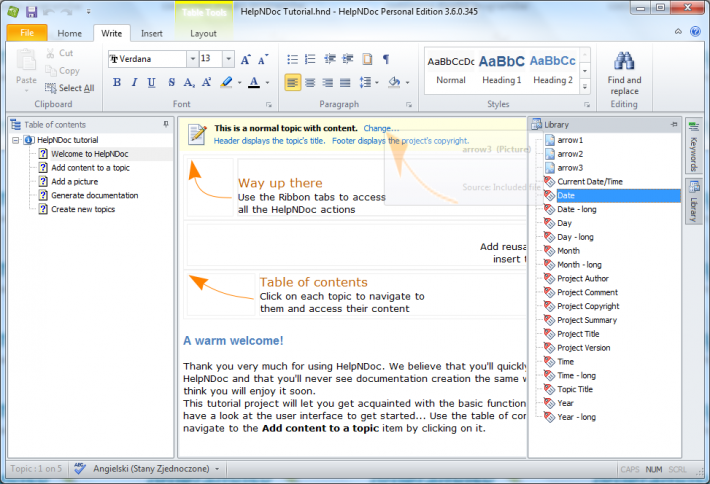Click the save icon in title bar
The width and height of the screenshot is (710, 484).
tap(32, 11)
